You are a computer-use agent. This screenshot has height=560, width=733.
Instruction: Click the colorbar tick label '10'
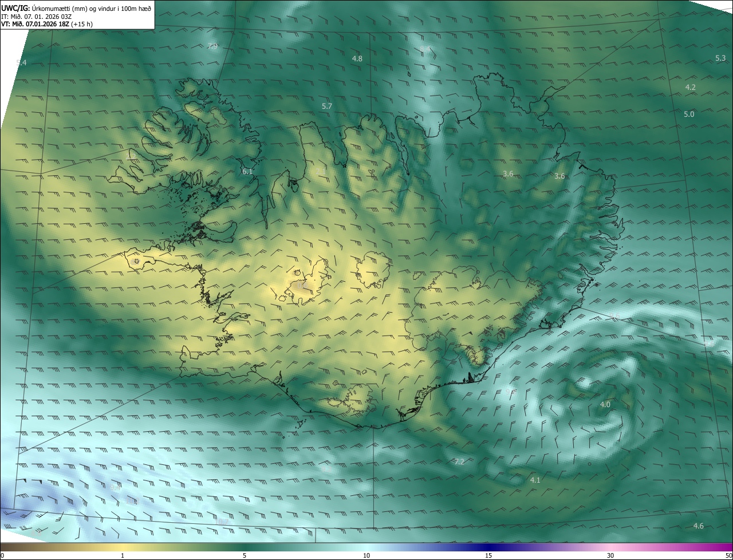tap(366, 556)
